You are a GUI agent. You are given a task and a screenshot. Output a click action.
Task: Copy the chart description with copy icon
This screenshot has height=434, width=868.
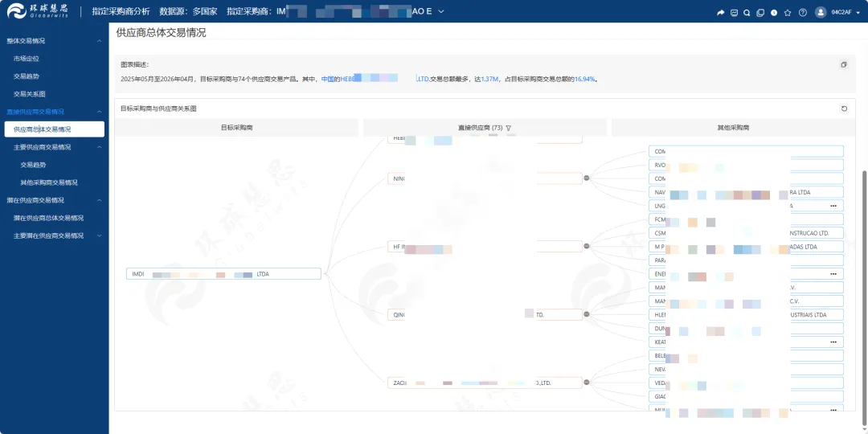click(x=844, y=64)
